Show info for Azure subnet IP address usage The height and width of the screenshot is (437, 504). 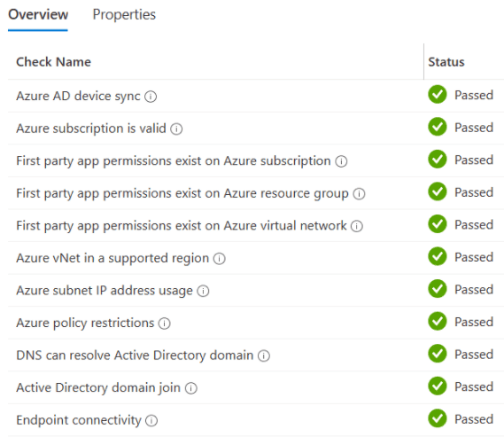tap(203, 291)
